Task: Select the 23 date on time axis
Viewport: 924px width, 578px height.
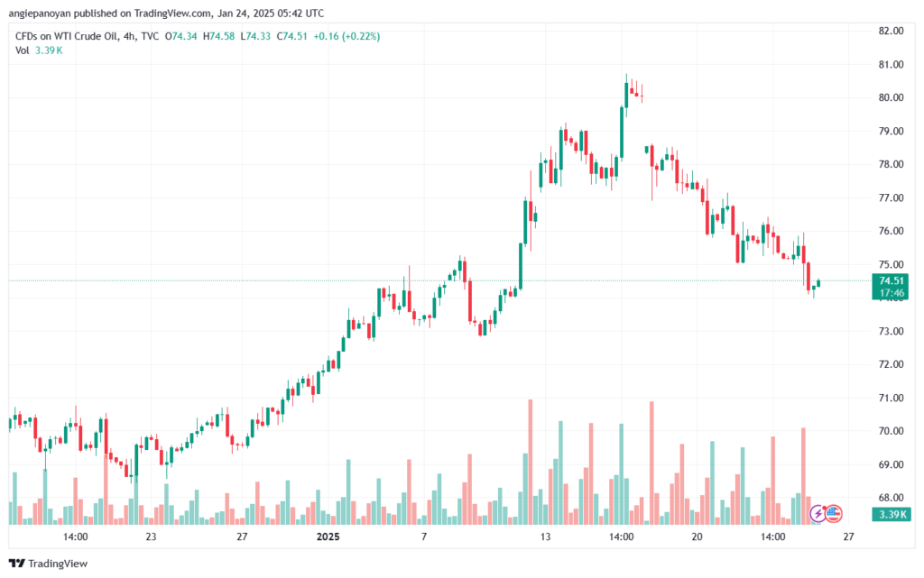Action: tap(151, 537)
